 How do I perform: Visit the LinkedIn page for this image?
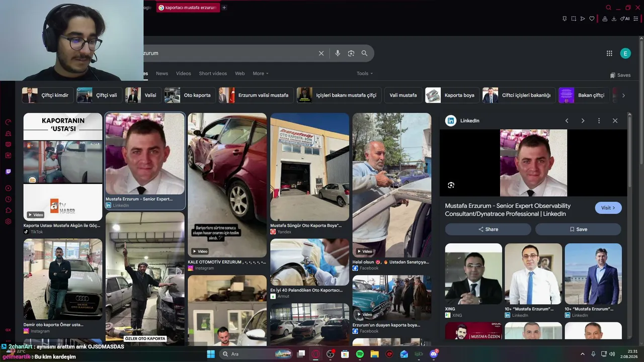click(x=608, y=208)
